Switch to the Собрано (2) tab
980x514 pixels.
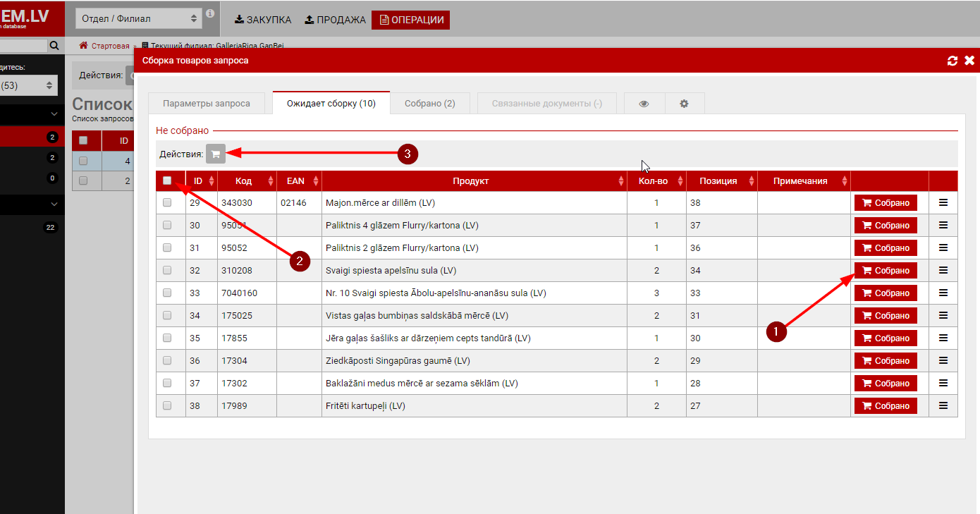(x=429, y=104)
